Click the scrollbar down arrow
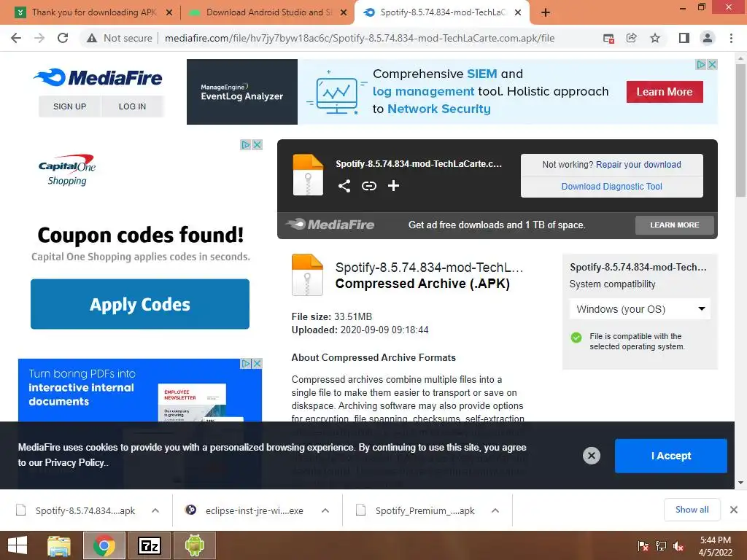The width and height of the screenshot is (747, 560). (x=740, y=483)
